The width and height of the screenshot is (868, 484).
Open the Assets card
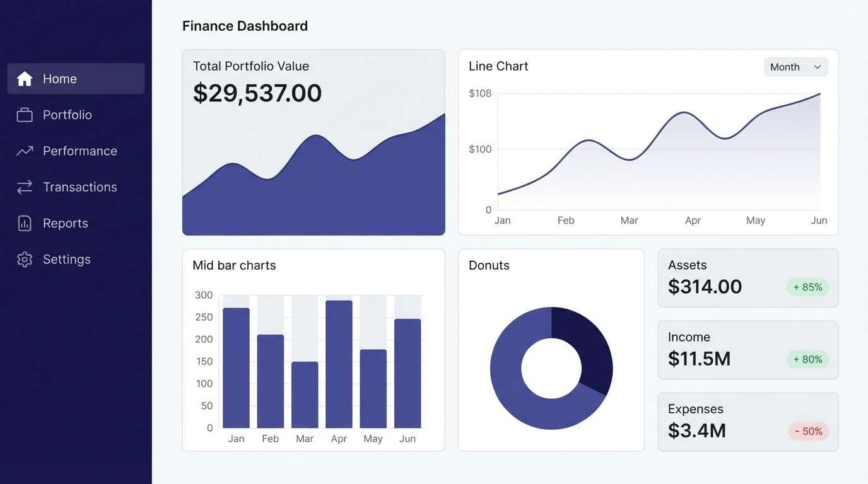tap(748, 277)
